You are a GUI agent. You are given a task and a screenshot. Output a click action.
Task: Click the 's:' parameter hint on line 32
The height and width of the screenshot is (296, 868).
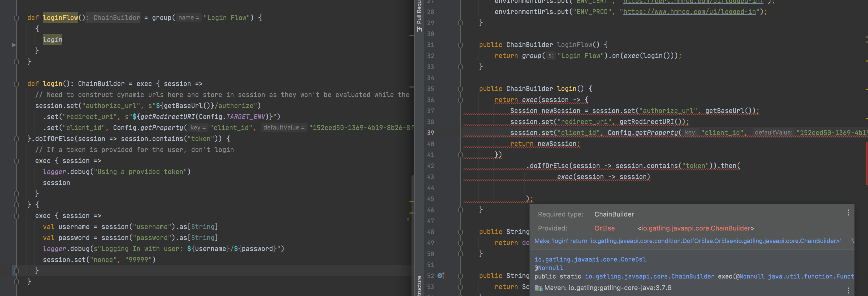pos(550,56)
